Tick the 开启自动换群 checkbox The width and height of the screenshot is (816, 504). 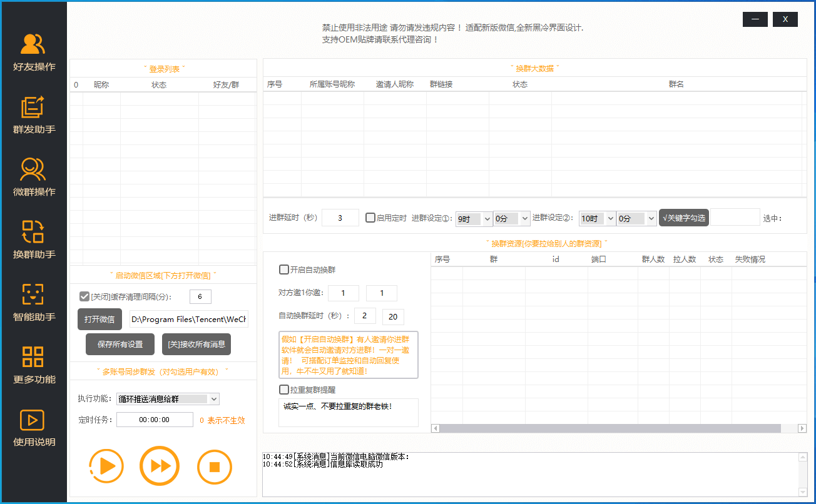coord(284,270)
